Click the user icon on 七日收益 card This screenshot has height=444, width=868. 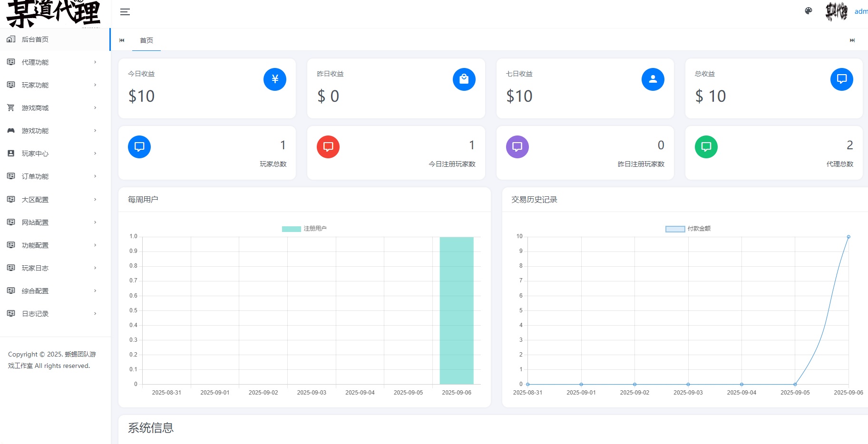(x=653, y=79)
